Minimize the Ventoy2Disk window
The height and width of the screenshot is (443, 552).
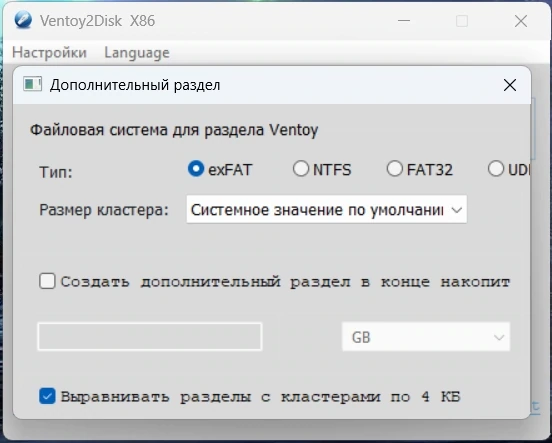404,21
